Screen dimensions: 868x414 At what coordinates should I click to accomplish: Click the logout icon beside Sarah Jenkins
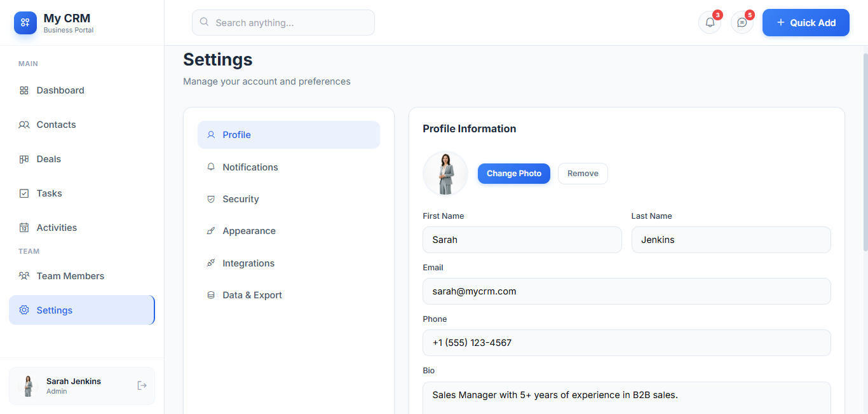[x=142, y=385]
